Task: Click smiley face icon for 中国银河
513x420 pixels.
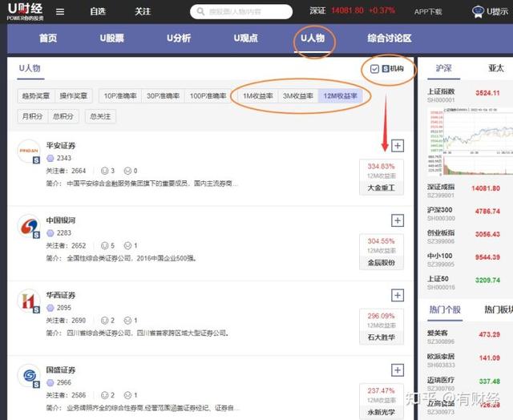Action: tap(105, 245)
